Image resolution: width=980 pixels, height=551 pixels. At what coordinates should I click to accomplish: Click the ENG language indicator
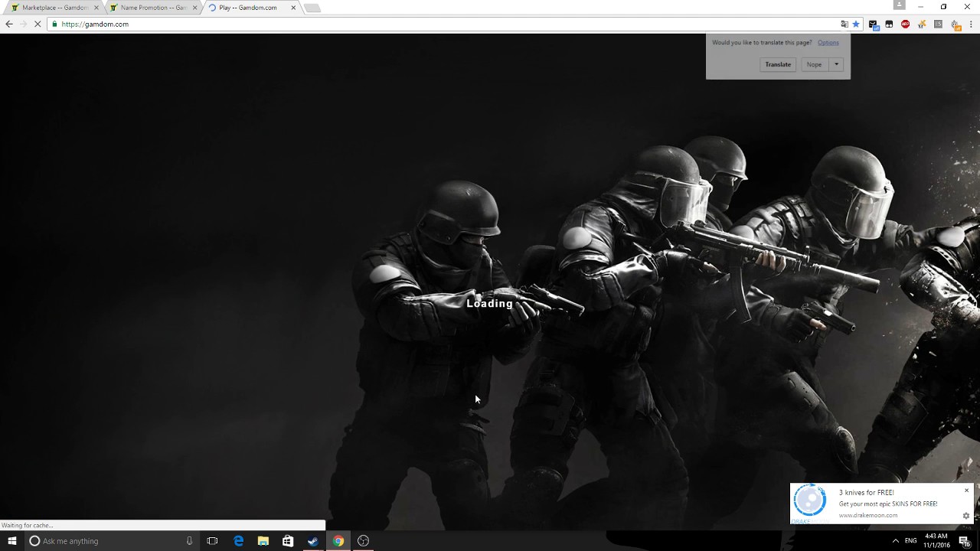pos(910,541)
